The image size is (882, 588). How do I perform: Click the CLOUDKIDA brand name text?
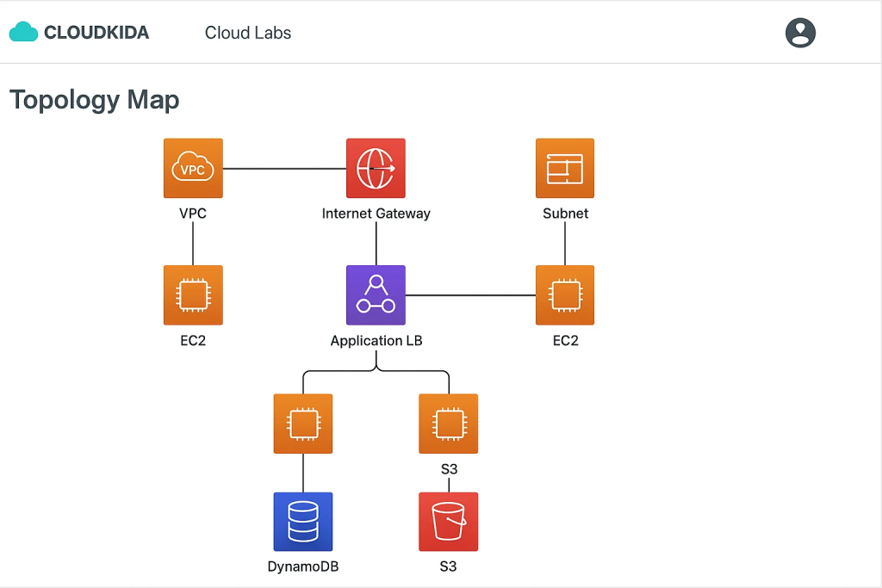click(96, 33)
